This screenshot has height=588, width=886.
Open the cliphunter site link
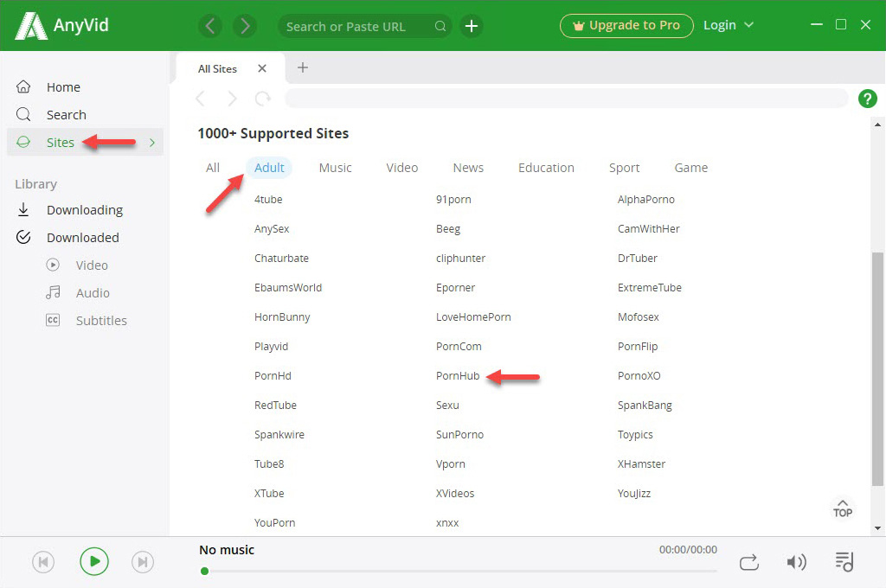coord(460,259)
